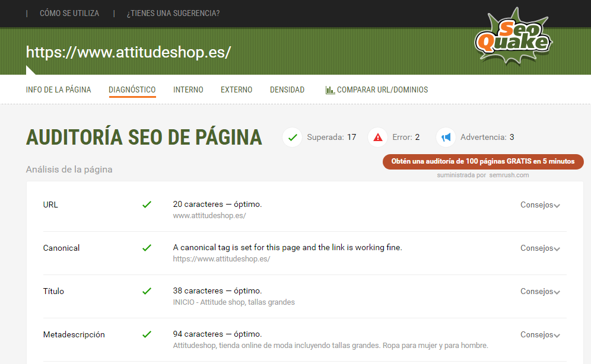Click the blue megaphone Advertencia icon

(x=446, y=138)
